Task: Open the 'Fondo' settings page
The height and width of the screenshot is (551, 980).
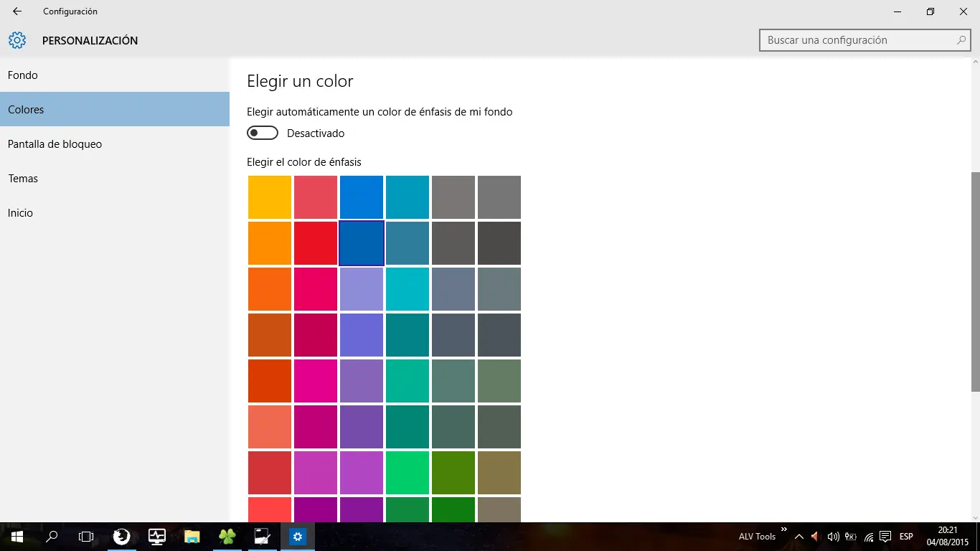Action: (23, 75)
